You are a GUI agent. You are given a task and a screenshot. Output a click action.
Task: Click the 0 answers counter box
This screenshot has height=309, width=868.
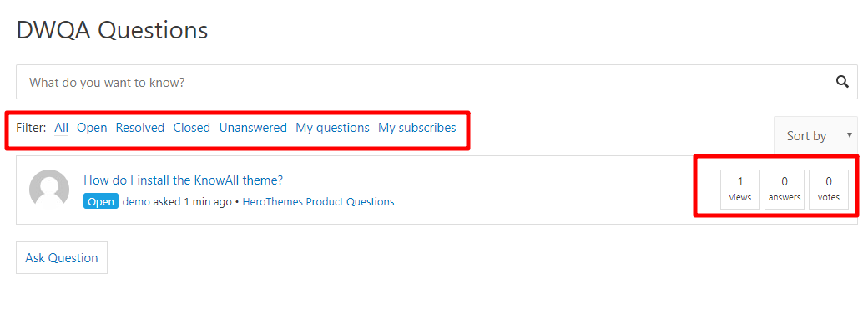click(x=785, y=190)
